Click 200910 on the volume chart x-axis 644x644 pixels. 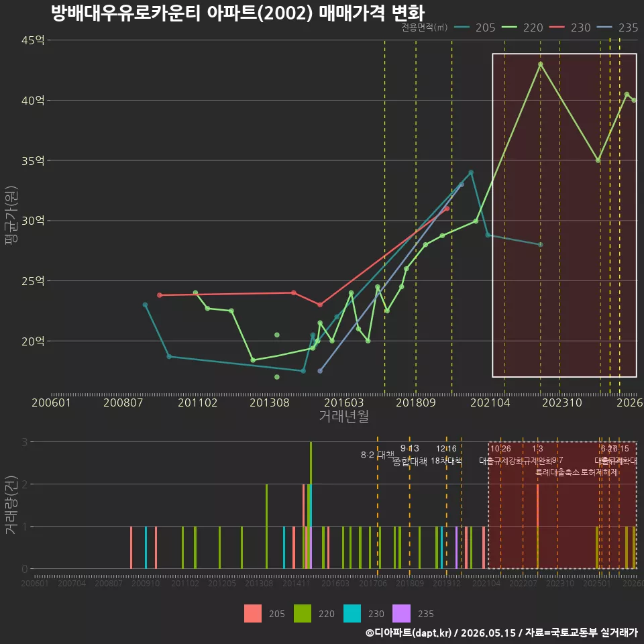[x=146, y=583]
